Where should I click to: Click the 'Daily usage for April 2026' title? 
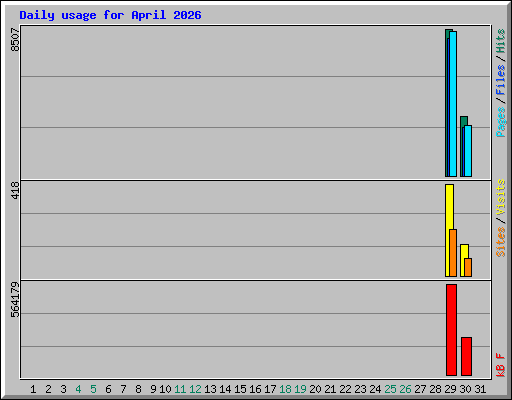click(x=110, y=15)
